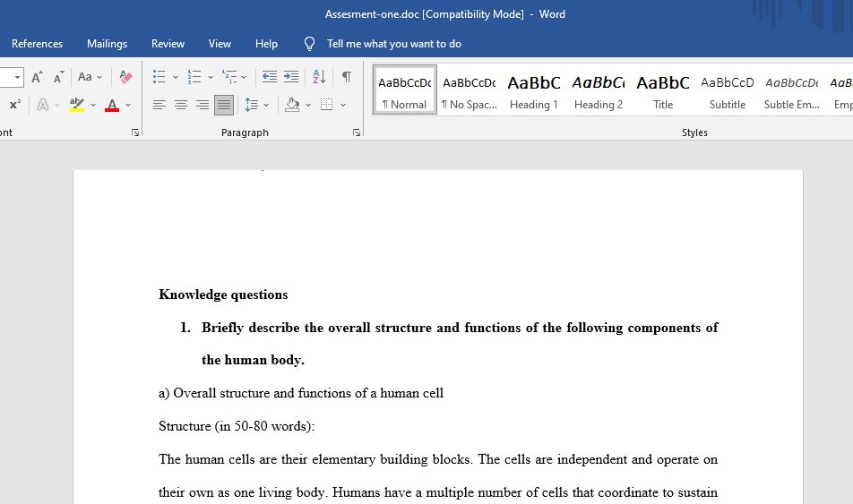Adjust line and paragraph spacing
The width and height of the screenshot is (853, 504).
(x=251, y=105)
